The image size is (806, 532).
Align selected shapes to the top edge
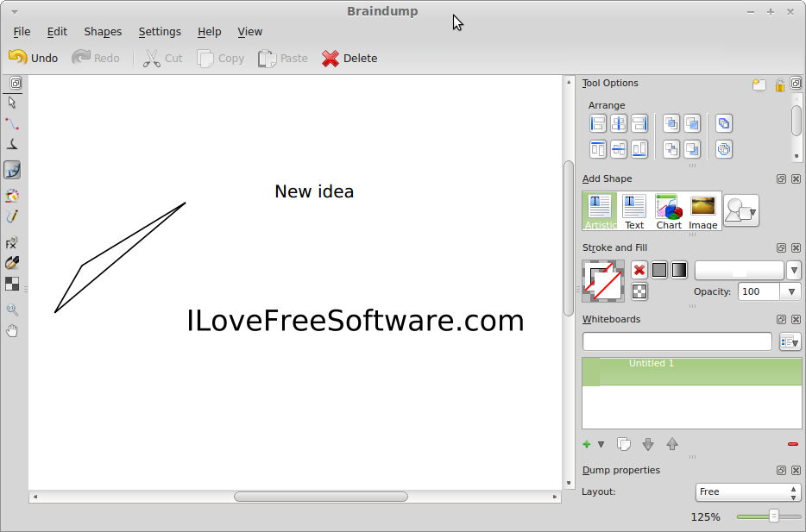(598, 149)
